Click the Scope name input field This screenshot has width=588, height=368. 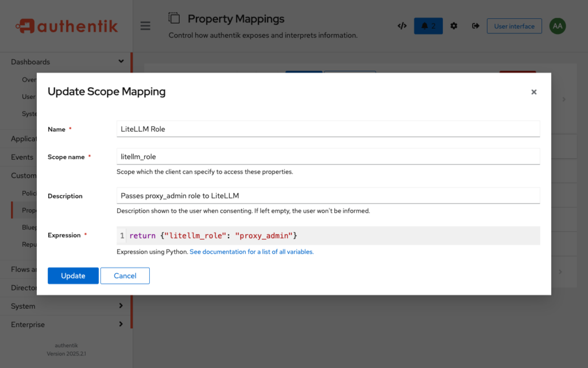pyautogui.click(x=328, y=156)
